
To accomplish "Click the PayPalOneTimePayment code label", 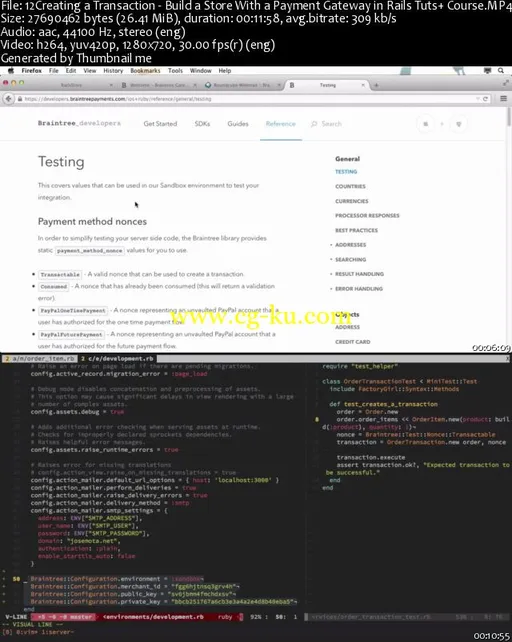I will point(73,311).
